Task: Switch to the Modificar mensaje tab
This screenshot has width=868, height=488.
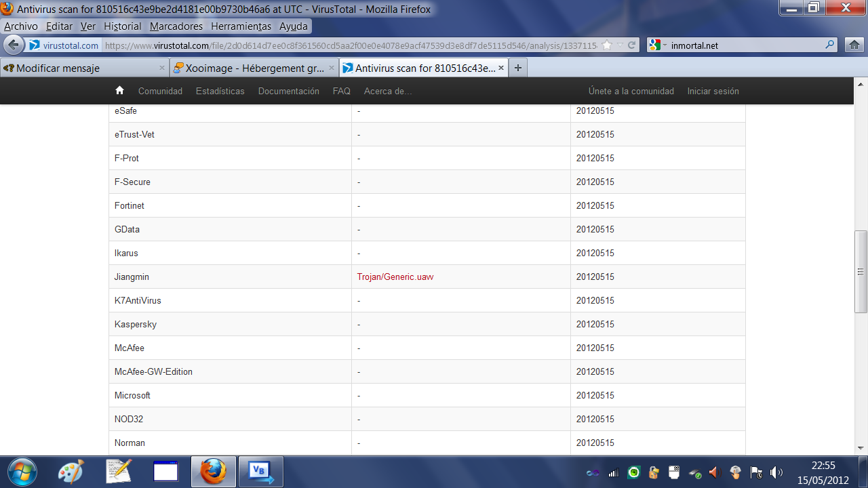Action: (84, 68)
